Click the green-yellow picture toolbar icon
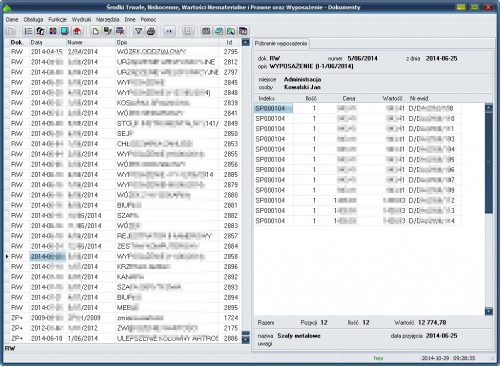Viewport: 500px width, 367px height. click(231, 31)
